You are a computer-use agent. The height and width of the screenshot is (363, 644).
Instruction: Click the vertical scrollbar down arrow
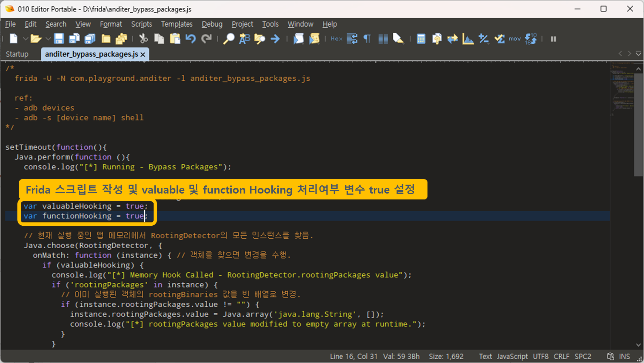tap(638, 345)
